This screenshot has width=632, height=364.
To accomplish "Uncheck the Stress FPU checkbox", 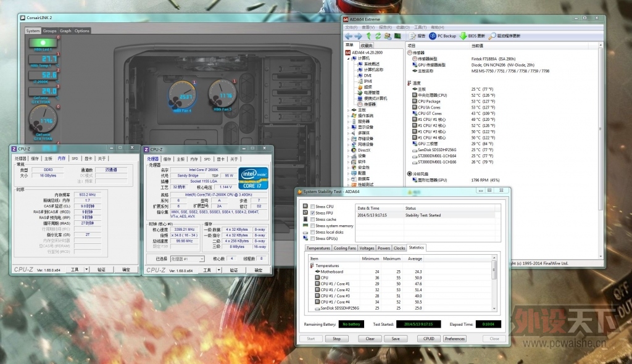I will click(312, 213).
